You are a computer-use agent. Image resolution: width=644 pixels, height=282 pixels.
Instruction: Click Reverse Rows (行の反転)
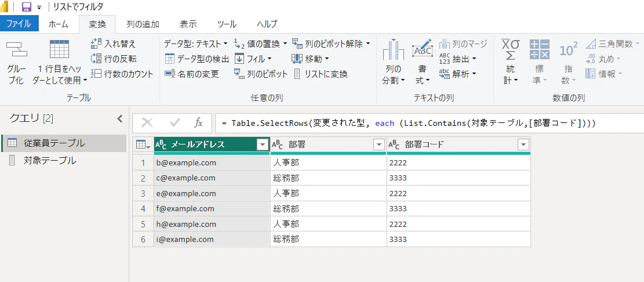[x=114, y=59]
